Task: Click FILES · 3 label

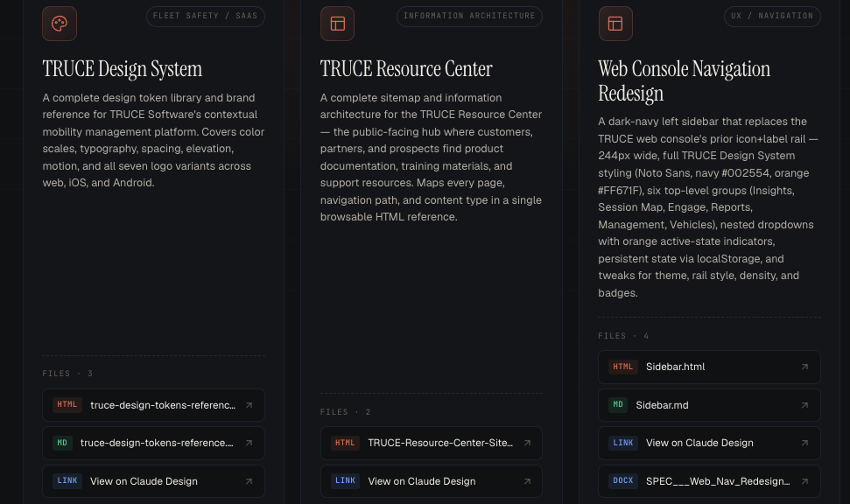Action: tap(67, 374)
